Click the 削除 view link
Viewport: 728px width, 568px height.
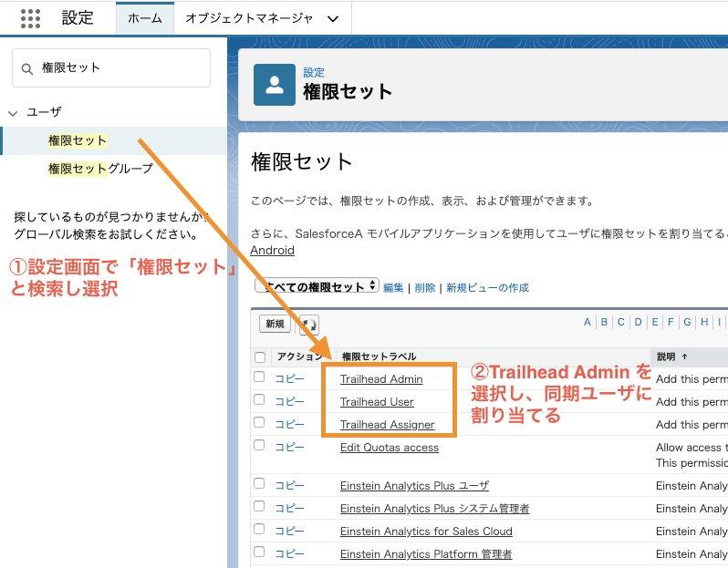pyautogui.click(x=425, y=288)
